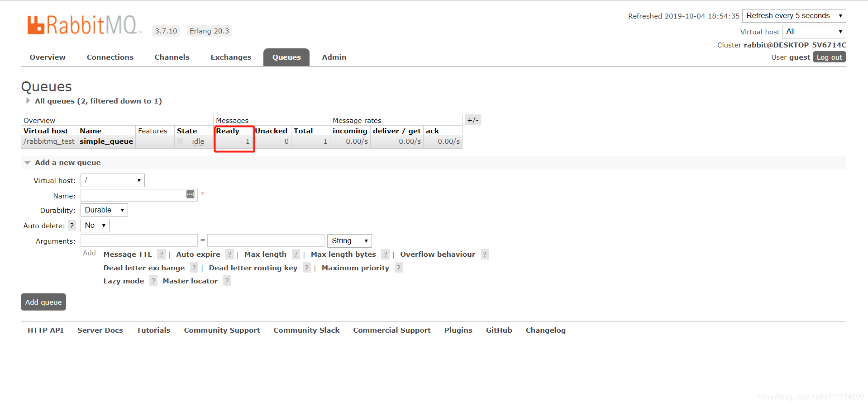Open help for Maximum priority
This screenshot has height=405, width=868.
[x=399, y=268]
